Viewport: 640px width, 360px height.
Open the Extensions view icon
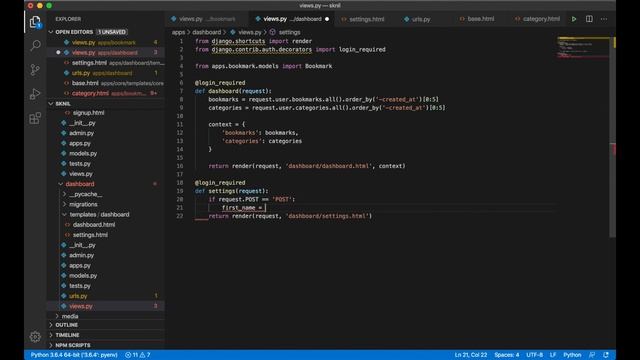coord(35,118)
